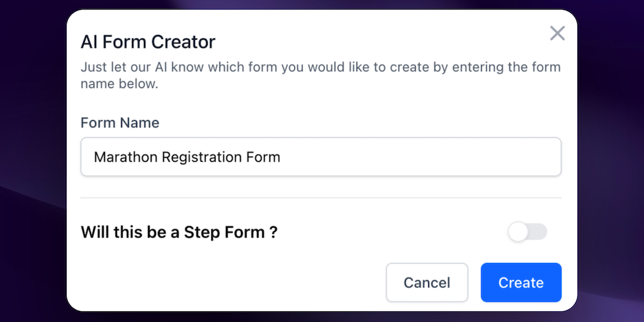
Task: Click the "Form Name" field label
Action: (x=119, y=123)
